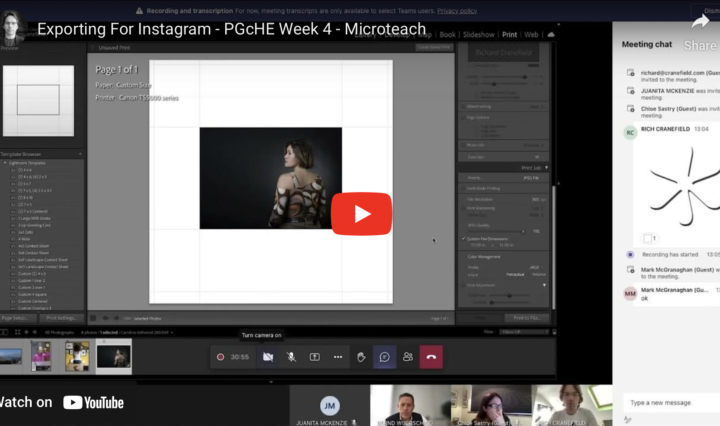720x426 pixels.
Task: Turn camera on in Teams toolbar
Action: tap(267, 357)
